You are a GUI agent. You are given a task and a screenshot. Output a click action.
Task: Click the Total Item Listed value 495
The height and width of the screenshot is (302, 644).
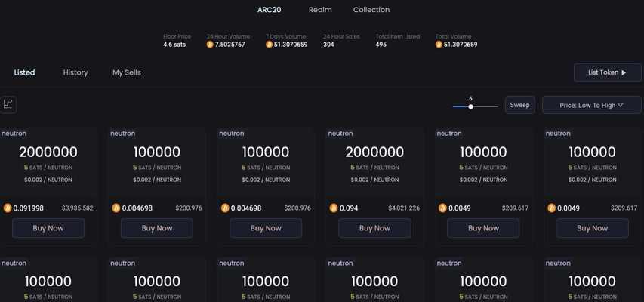pyautogui.click(x=381, y=45)
